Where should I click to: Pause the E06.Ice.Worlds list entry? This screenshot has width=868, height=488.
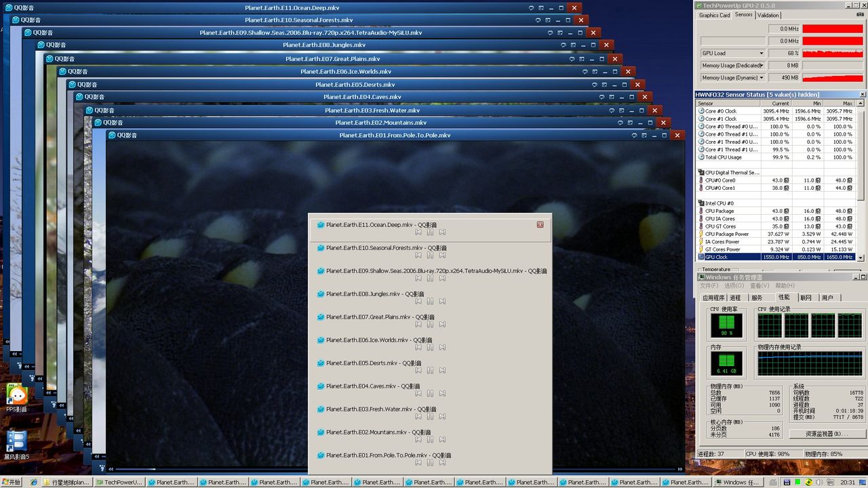click(430, 348)
